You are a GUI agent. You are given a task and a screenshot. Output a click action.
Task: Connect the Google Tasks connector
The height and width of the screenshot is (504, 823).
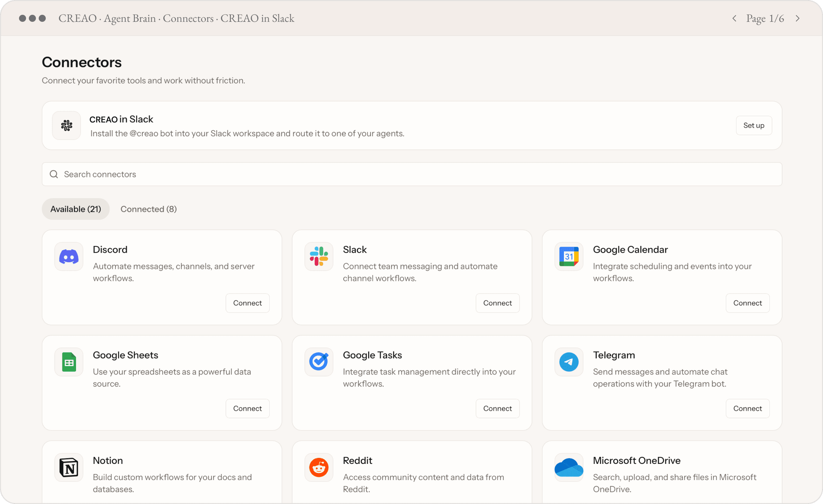tap(497, 409)
